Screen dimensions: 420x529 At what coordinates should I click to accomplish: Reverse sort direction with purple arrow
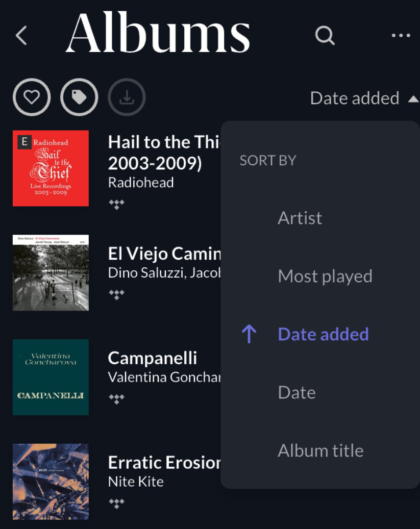[249, 334]
